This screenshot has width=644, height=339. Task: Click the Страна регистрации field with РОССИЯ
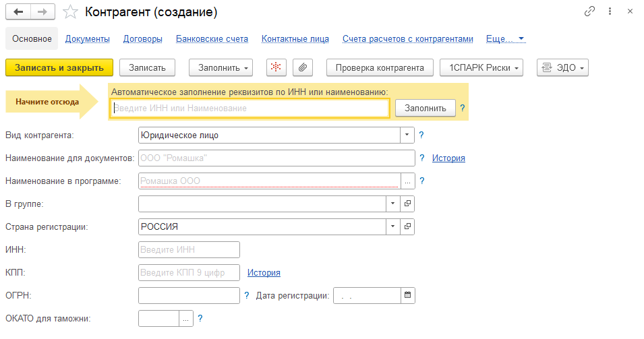click(262, 226)
